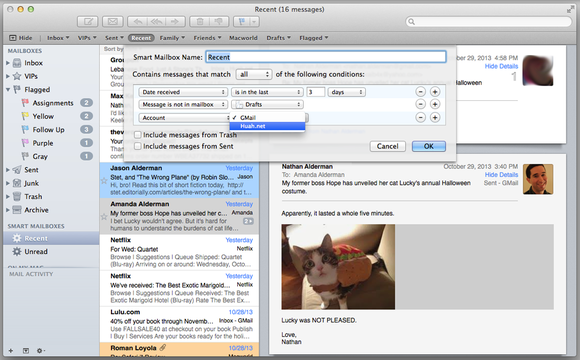Hide the mailbox list with Hide button
580x360 pixels.
pyautogui.click(x=21, y=38)
